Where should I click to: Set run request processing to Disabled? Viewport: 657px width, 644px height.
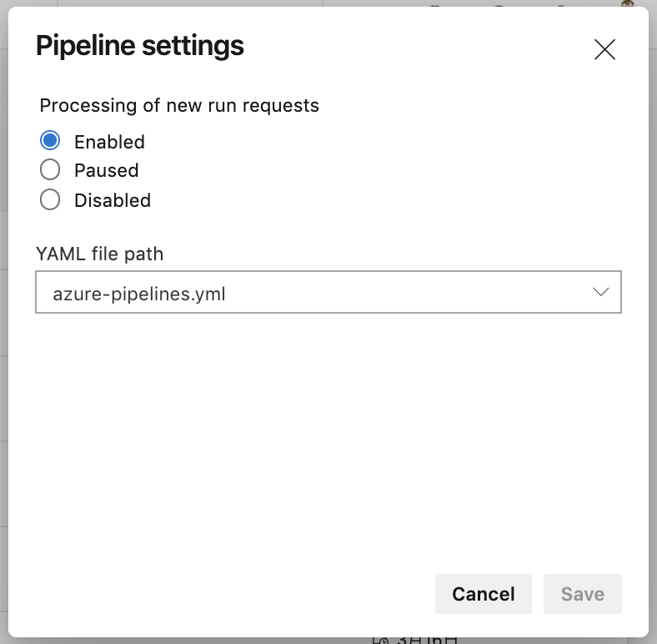[x=50, y=200]
